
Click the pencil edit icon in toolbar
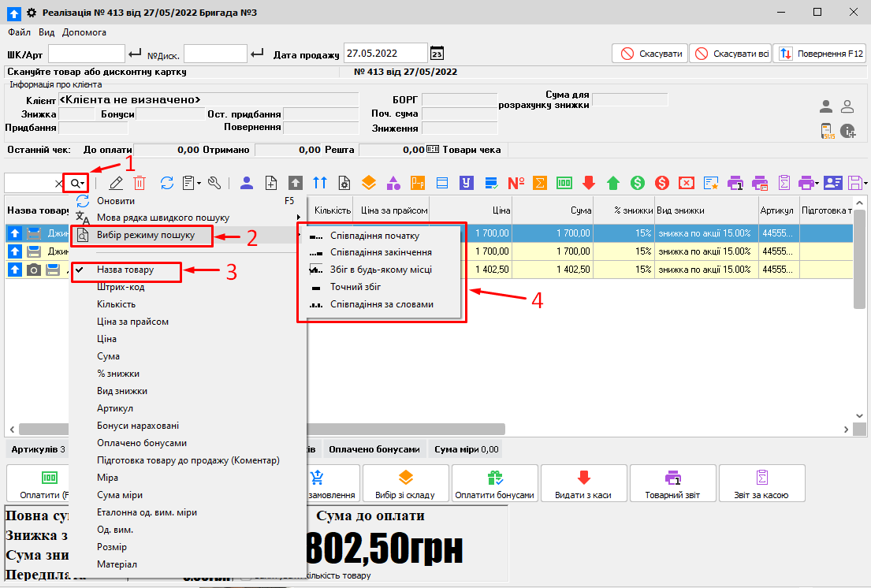point(116,183)
